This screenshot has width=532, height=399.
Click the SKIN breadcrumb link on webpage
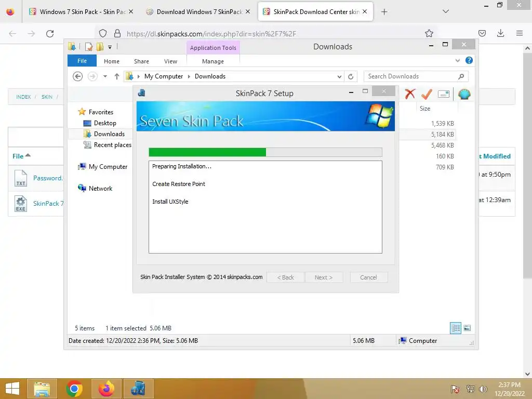(47, 97)
